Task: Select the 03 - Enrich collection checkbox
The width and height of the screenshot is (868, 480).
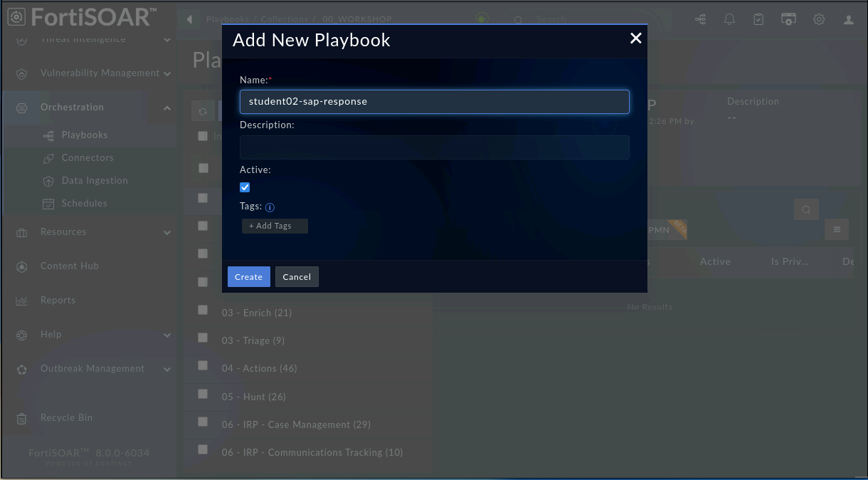Action: pyautogui.click(x=203, y=311)
